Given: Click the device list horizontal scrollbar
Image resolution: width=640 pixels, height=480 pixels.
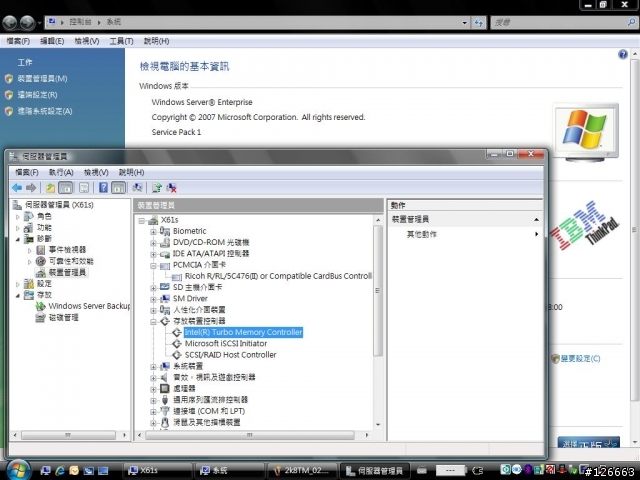Looking at the screenshot, I should pos(249,435).
